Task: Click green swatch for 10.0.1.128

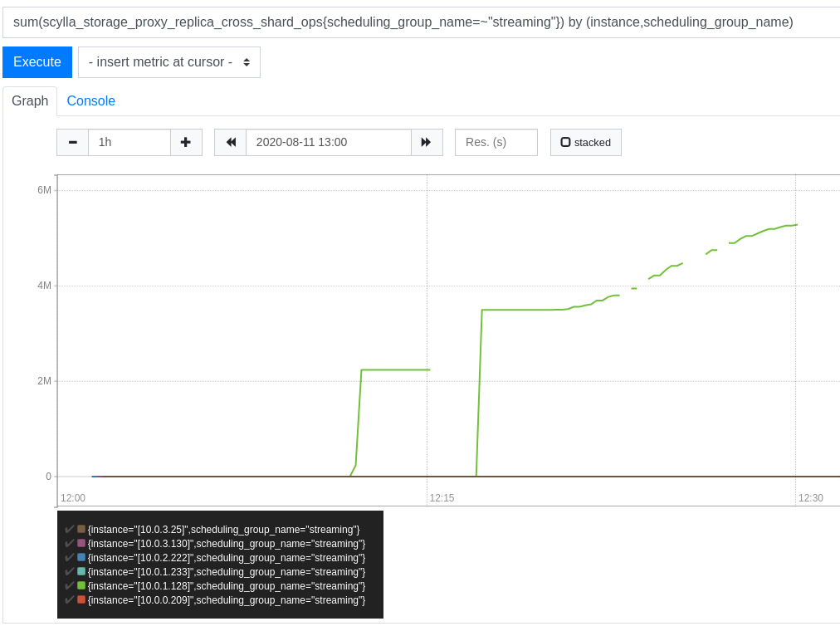Action: (81, 585)
